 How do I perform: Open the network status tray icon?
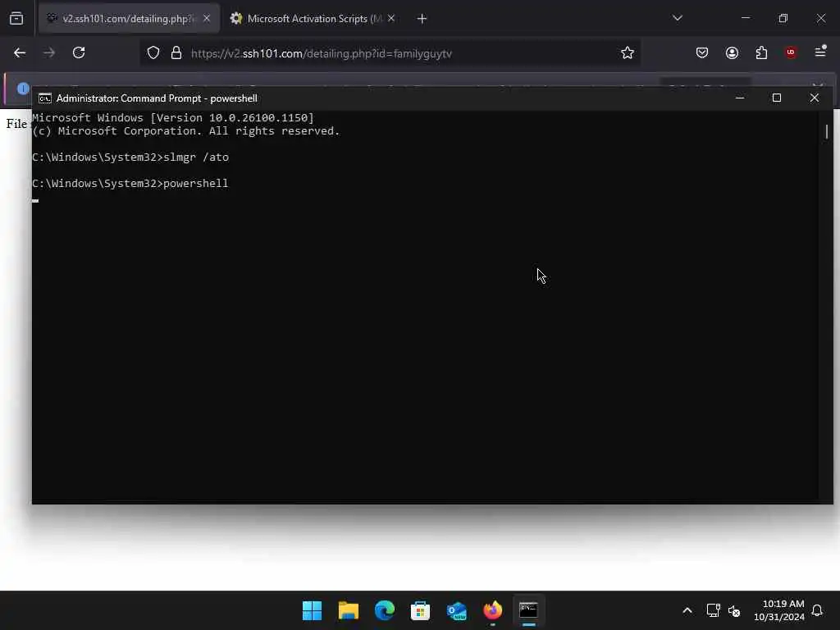point(713,610)
